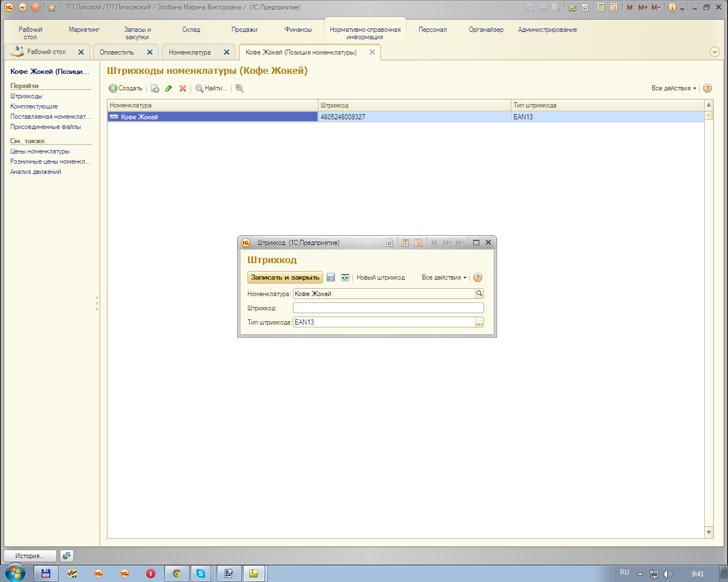Click add to favorites icon in title bar
Viewport: 728px width, 582px height.
pos(585,7)
